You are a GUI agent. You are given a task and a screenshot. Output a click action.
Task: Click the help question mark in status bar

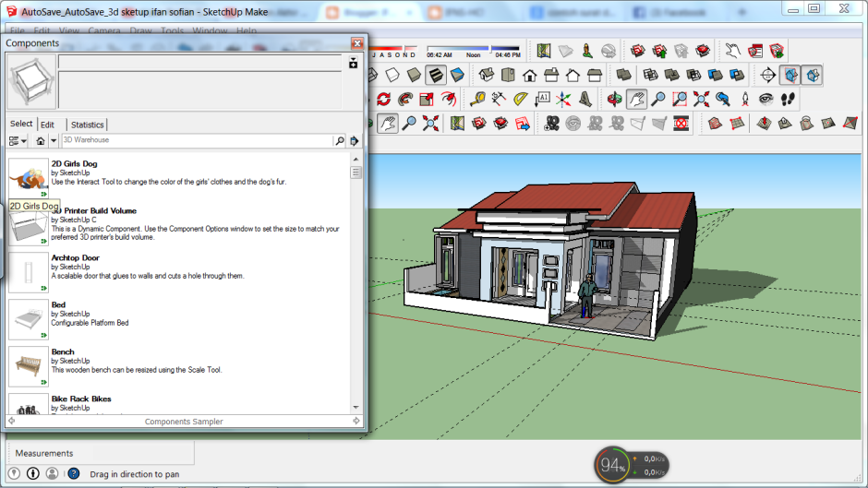(74, 473)
